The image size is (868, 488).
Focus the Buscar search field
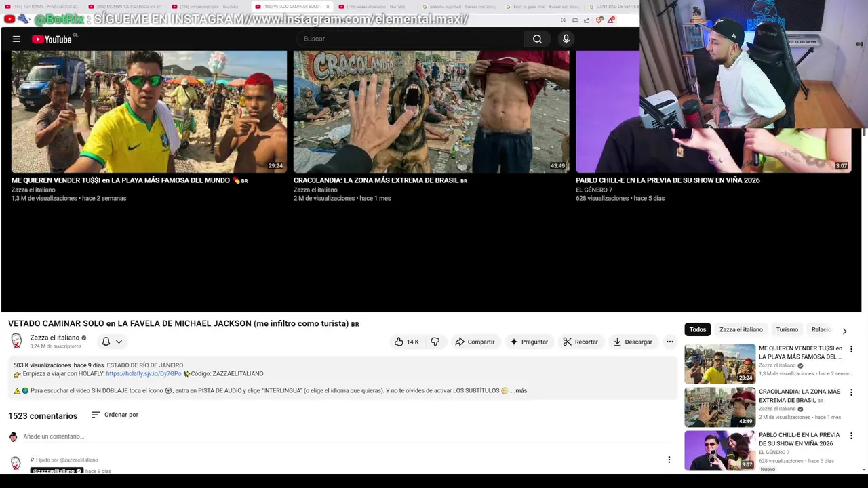pyautogui.click(x=410, y=39)
